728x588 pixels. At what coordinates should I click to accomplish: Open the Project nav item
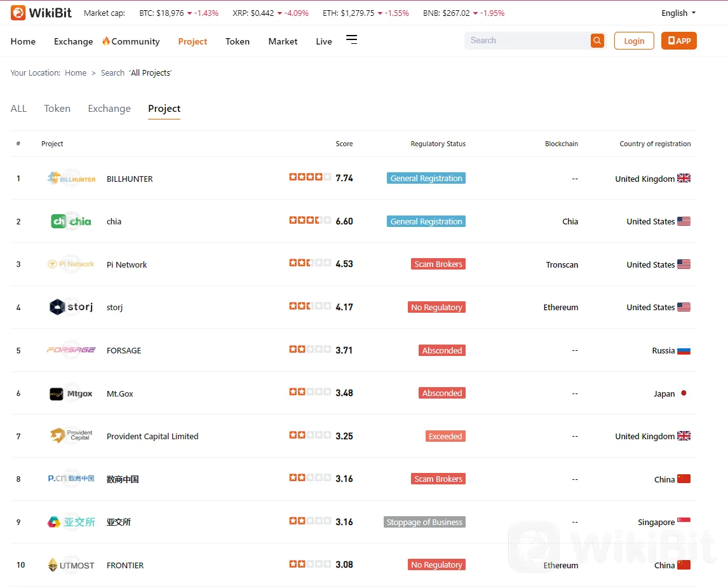192,41
